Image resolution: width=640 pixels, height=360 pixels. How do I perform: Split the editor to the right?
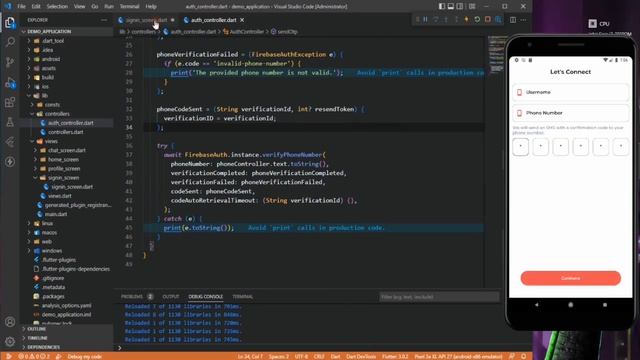pyautogui.click(x=513, y=20)
